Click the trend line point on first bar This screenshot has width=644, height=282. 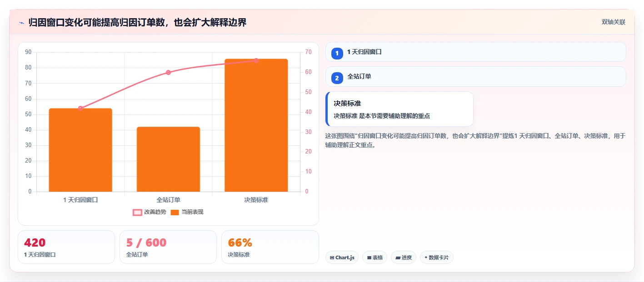(80, 108)
